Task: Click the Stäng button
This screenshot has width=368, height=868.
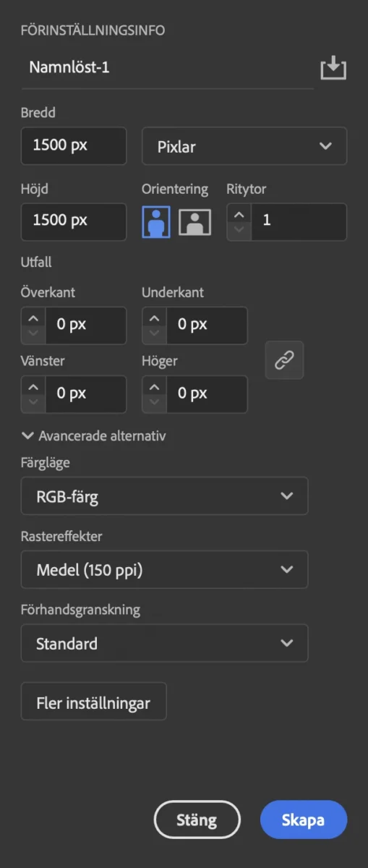Action: tap(197, 820)
